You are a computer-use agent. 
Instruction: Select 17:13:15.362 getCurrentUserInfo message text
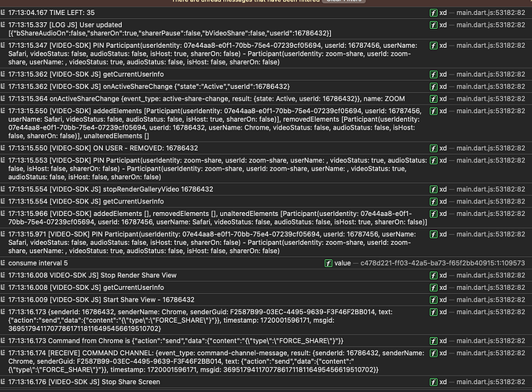(86, 75)
